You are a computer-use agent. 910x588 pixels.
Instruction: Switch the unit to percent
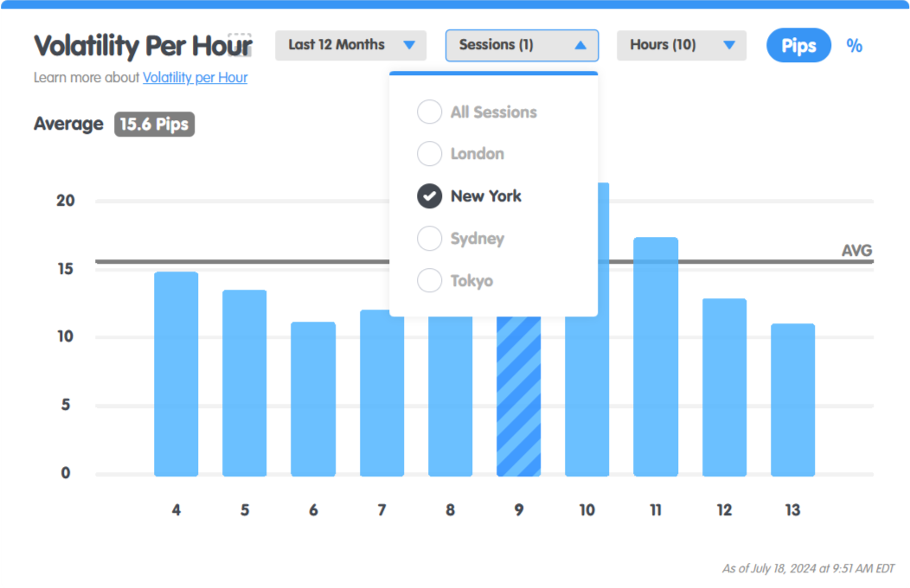(854, 45)
